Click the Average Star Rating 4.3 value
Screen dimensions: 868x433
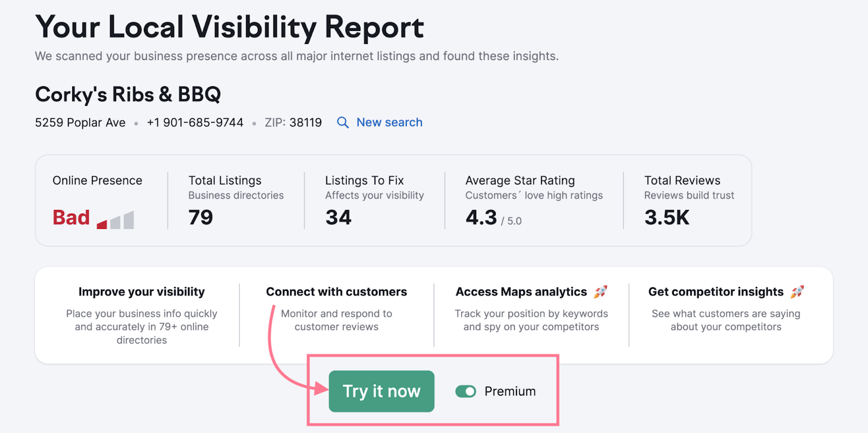coord(481,218)
